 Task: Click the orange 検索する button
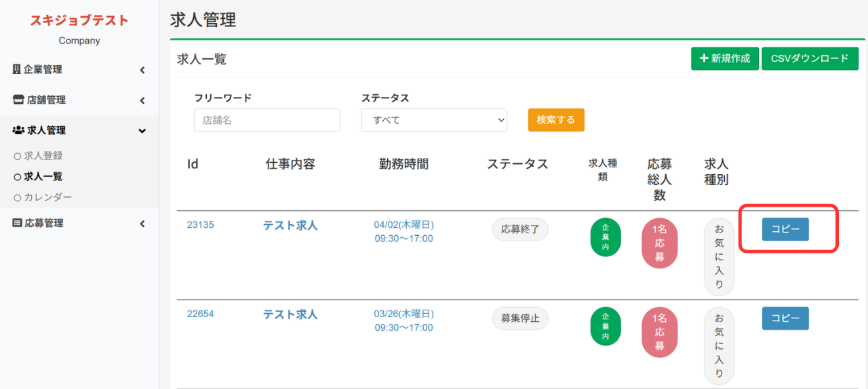[556, 120]
